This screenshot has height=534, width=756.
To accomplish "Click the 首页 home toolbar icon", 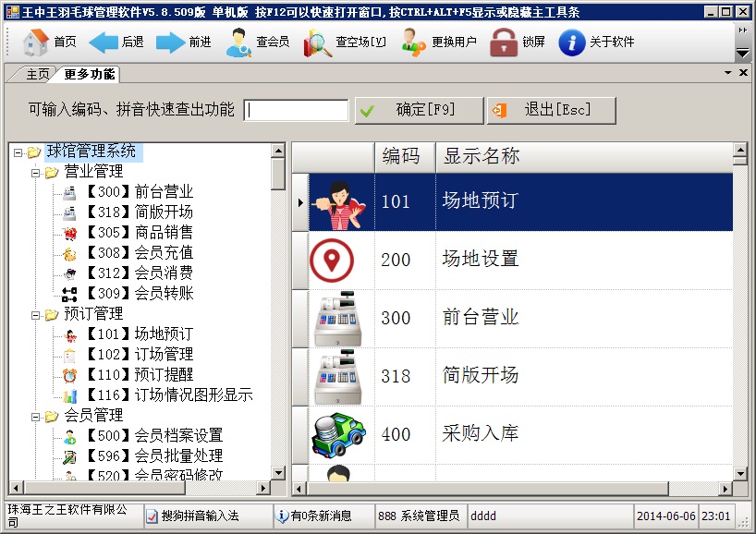I will [x=36, y=42].
